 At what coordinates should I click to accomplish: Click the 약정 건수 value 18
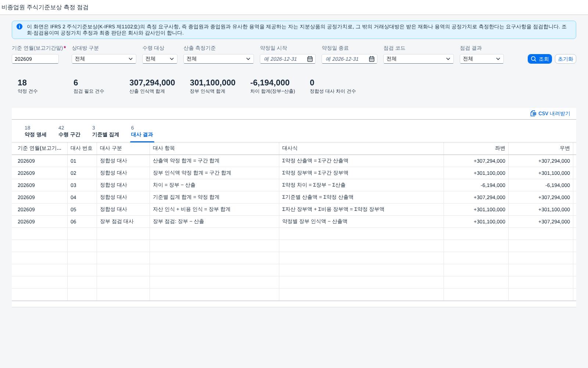pos(22,83)
